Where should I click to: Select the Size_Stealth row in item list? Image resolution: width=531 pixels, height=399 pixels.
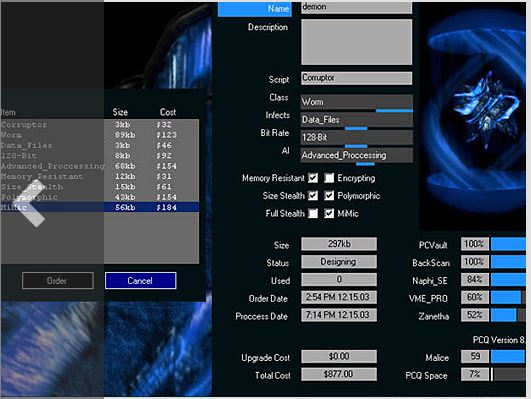tap(100, 187)
